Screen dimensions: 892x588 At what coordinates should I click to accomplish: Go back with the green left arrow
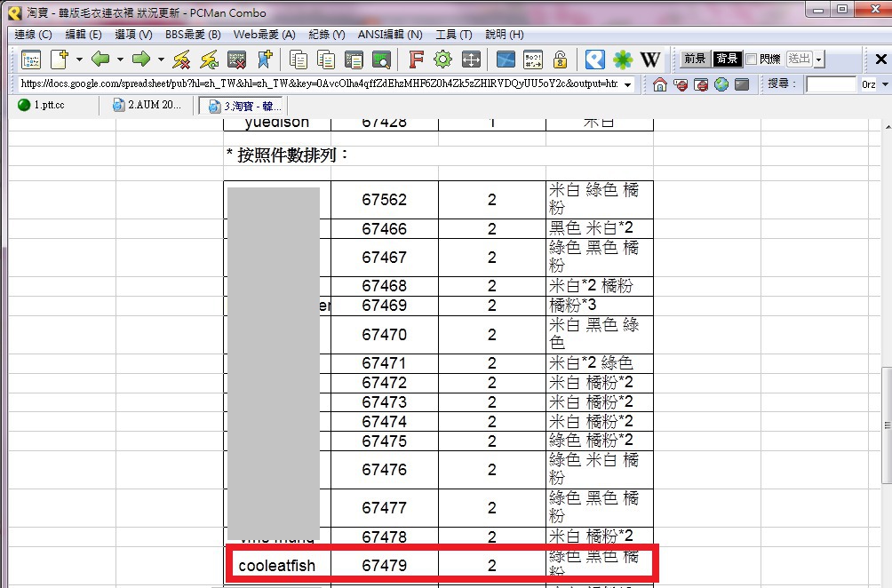[x=100, y=59]
